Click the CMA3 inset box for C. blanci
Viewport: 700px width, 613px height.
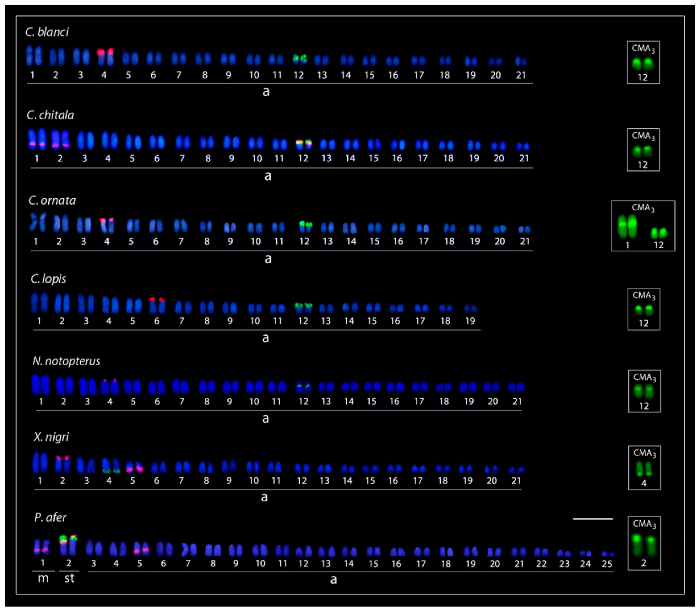click(643, 63)
